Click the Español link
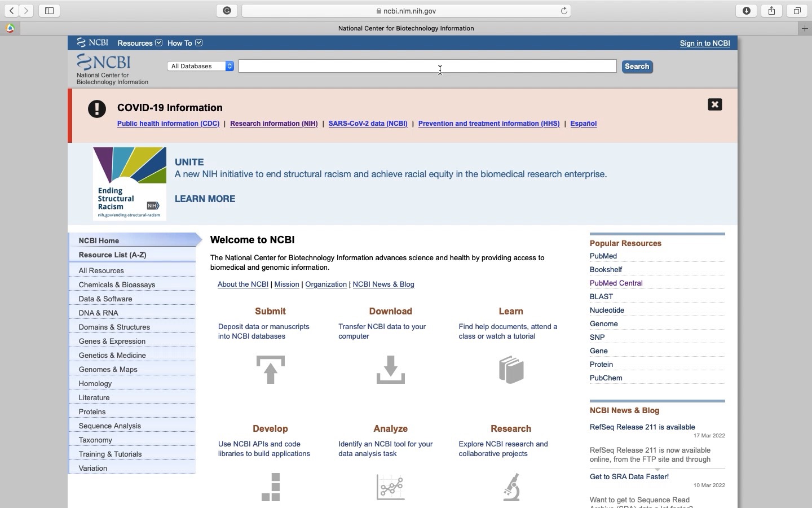 tap(584, 124)
